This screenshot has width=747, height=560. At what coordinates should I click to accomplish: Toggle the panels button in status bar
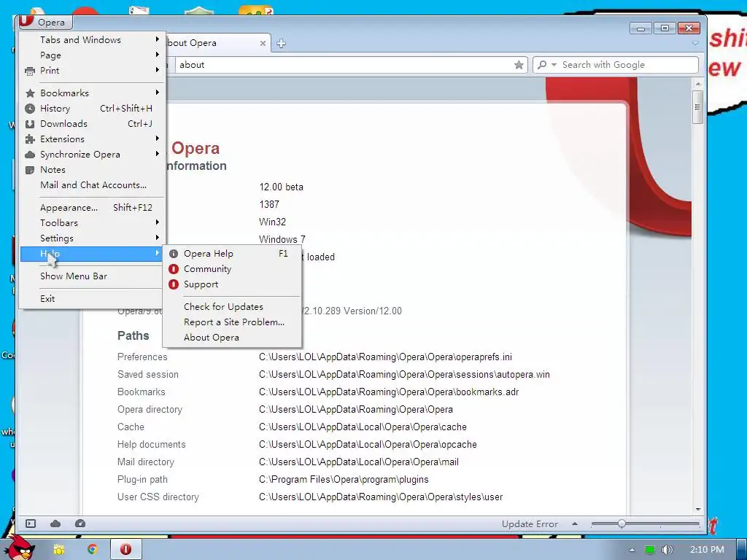coord(31,524)
